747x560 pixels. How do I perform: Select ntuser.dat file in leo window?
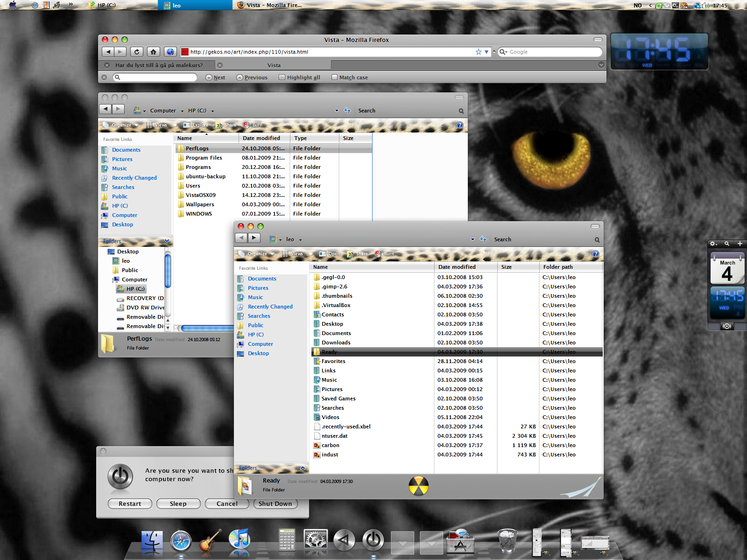tap(334, 436)
